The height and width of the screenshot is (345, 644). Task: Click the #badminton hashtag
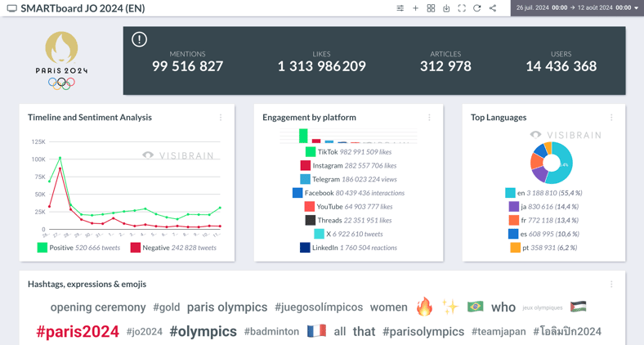[x=271, y=331]
